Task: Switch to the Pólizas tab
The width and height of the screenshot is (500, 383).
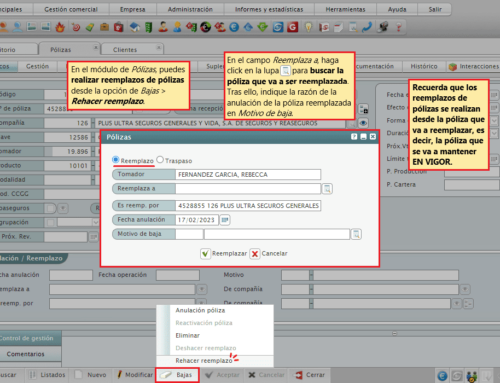Action: pyautogui.click(x=61, y=50)
